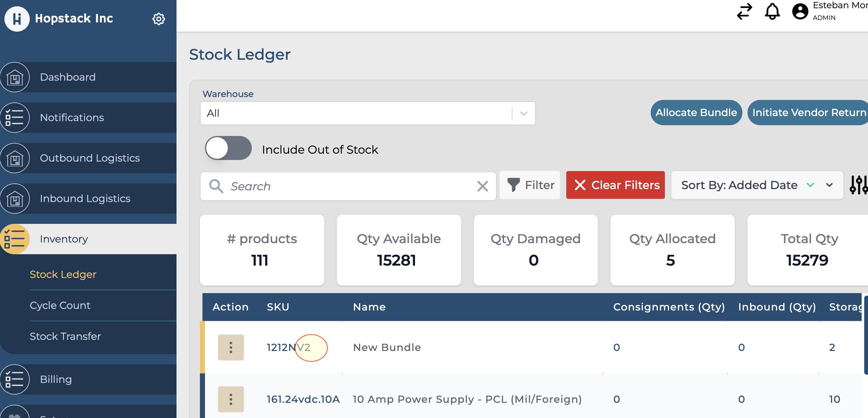
Task: Go to Stock Transfer submenu item
Action: tap(65, 336)
